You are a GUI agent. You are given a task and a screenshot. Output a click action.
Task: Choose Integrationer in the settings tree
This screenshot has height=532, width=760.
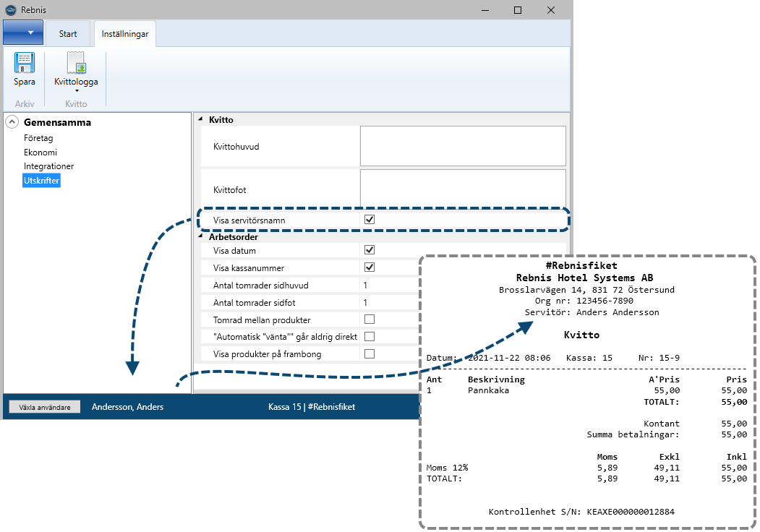48,166
